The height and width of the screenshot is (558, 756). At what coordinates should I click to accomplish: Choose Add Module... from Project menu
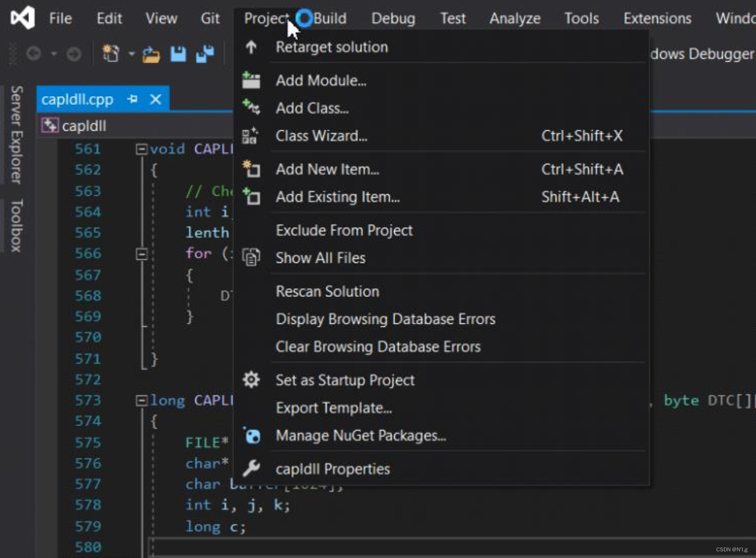click(441, 80)
